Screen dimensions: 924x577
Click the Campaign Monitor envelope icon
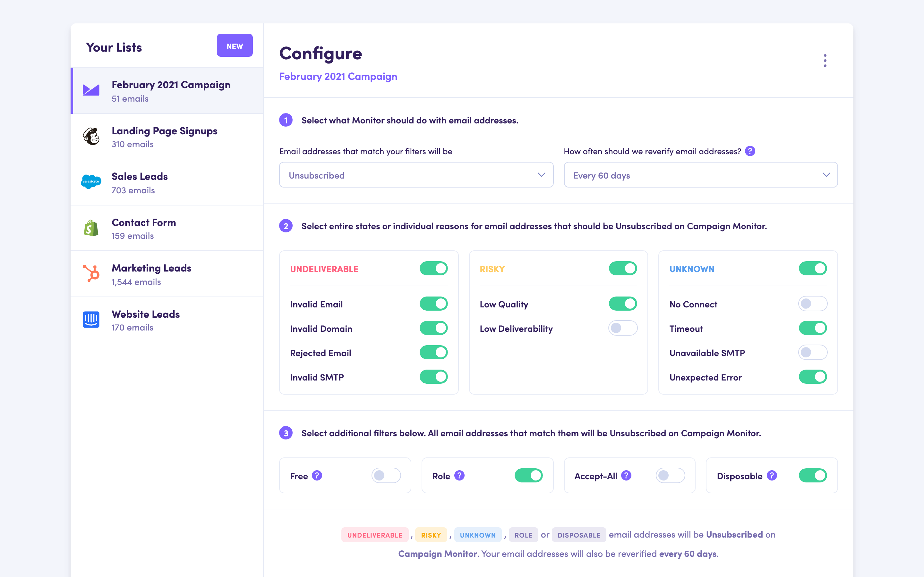click(x=91, y=90)
